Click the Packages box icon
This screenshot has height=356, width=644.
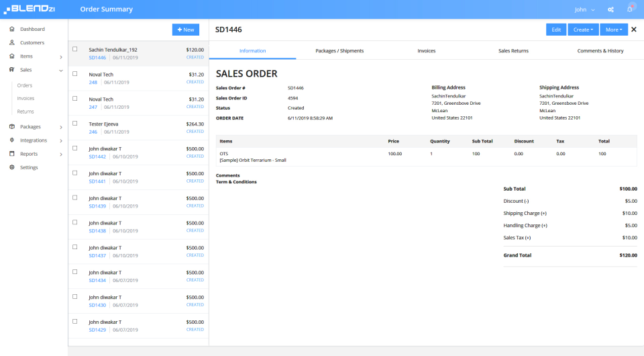[12, 126]
